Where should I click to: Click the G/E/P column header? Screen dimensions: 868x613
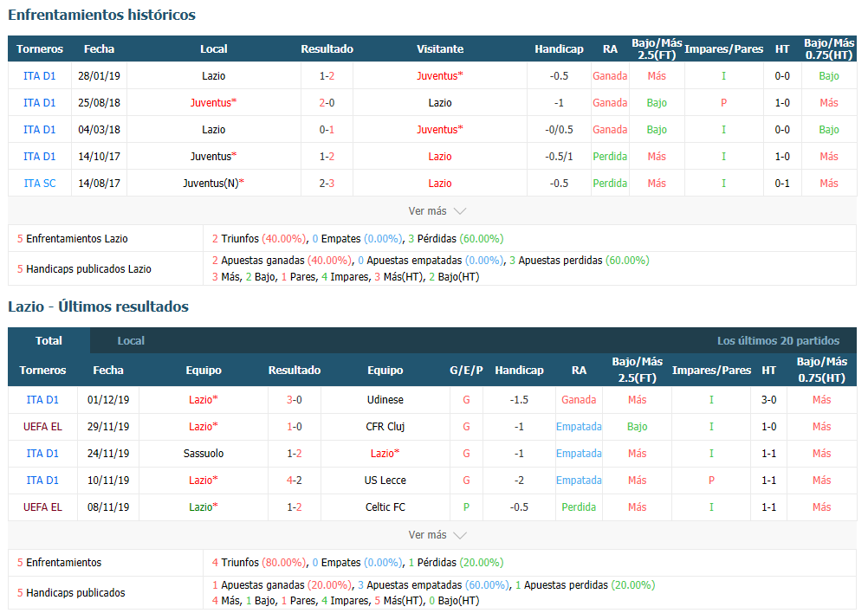(466, 370)
